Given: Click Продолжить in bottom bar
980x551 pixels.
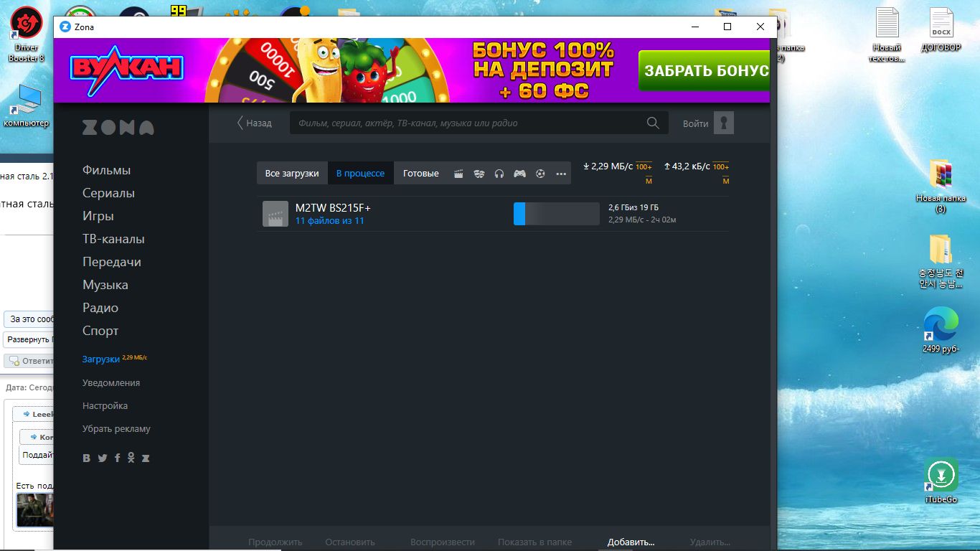Looking at the screenshot, I should [275, 542].
